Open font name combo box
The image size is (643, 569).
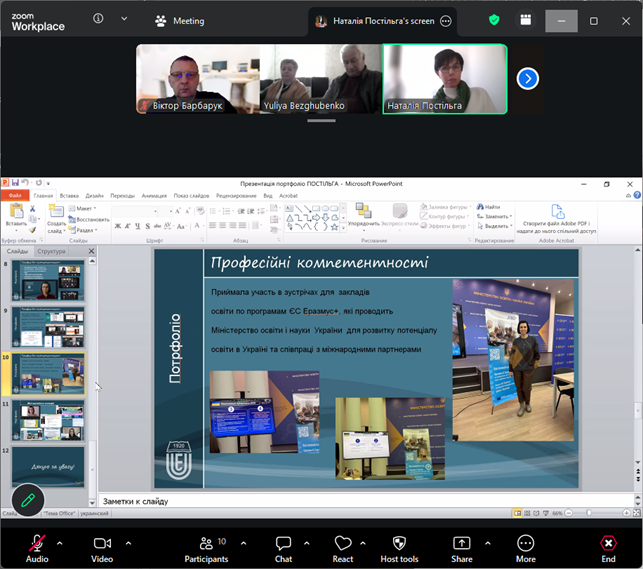click(x=136, y=211)
